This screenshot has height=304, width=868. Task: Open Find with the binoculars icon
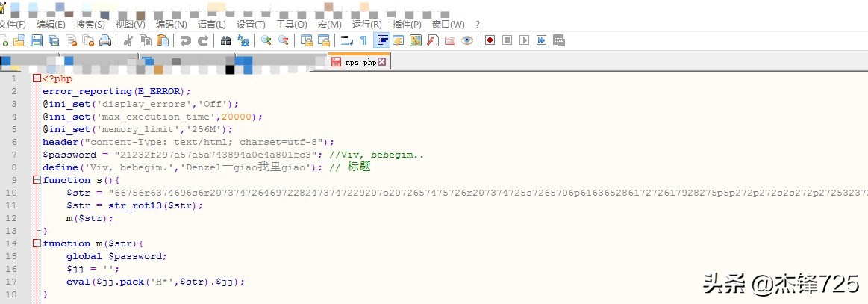click(226, 40)
